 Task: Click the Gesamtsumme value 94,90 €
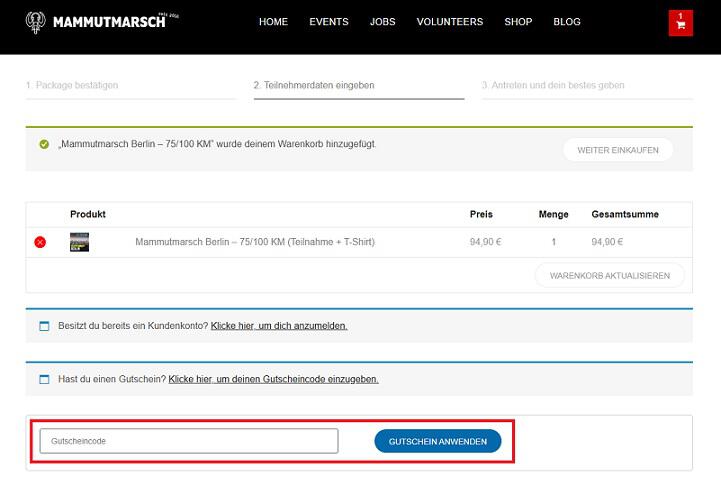click(607, 242)
